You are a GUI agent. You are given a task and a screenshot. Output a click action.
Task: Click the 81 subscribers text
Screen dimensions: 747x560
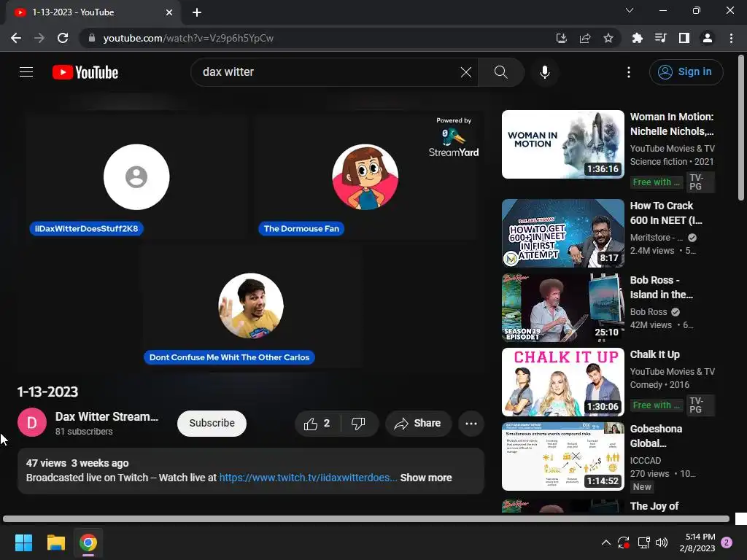click(84, 432)
